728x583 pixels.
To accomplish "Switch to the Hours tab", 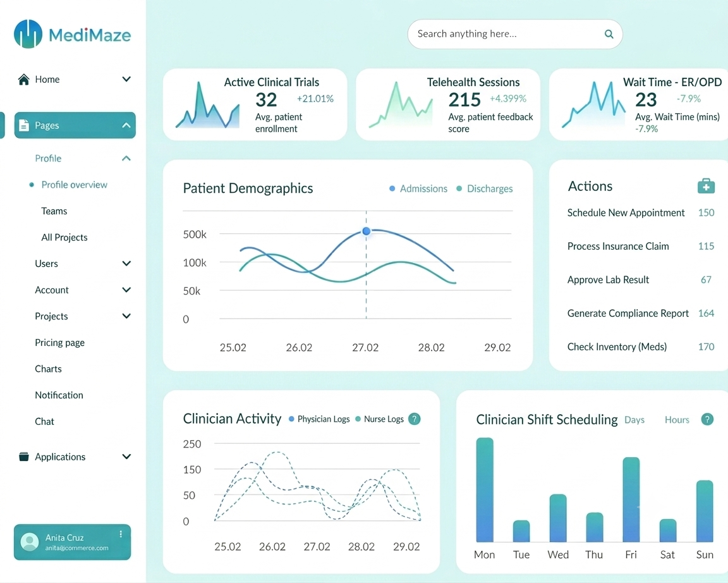I will (x=677, y=419).
